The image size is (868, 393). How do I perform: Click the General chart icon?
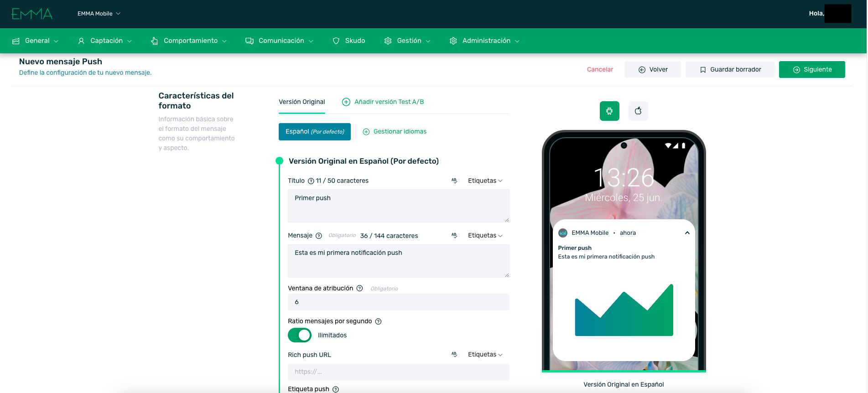pyautogui.click(x=16, y=41)
